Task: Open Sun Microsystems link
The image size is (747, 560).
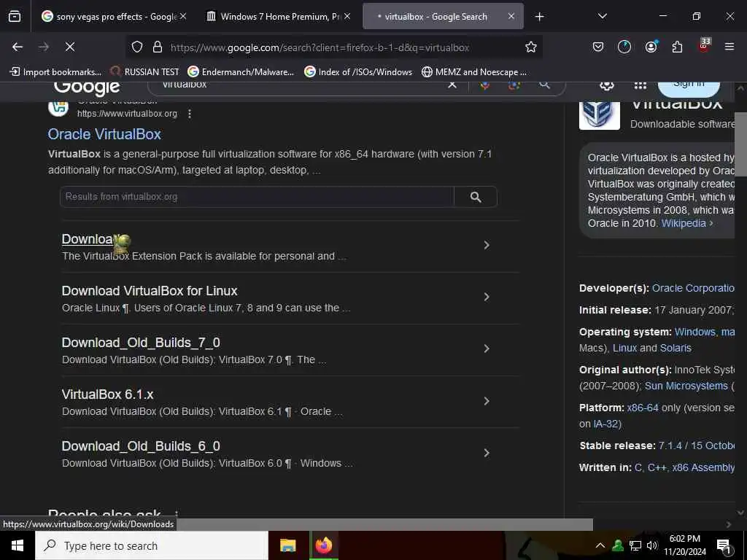Action: point(686,386)
